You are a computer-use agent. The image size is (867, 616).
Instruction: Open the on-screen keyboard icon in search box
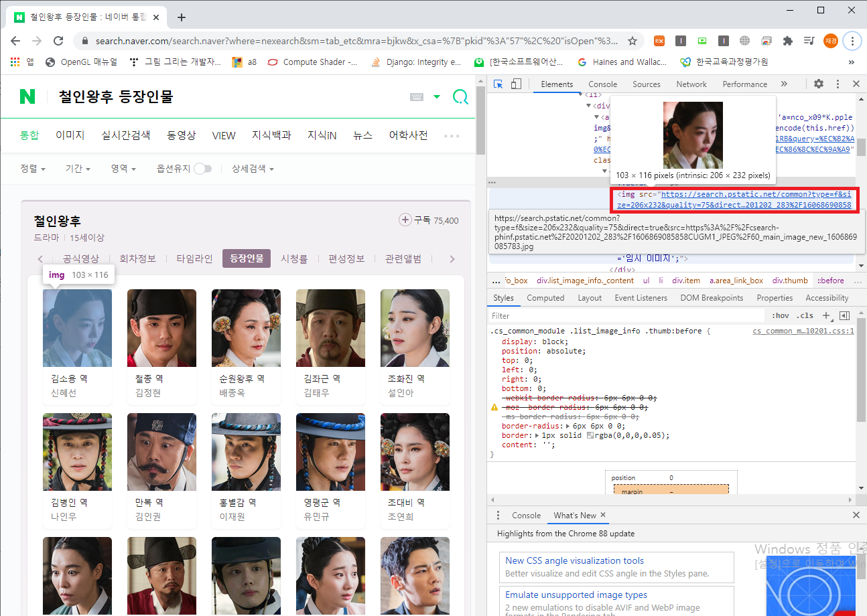coord(417,97)
